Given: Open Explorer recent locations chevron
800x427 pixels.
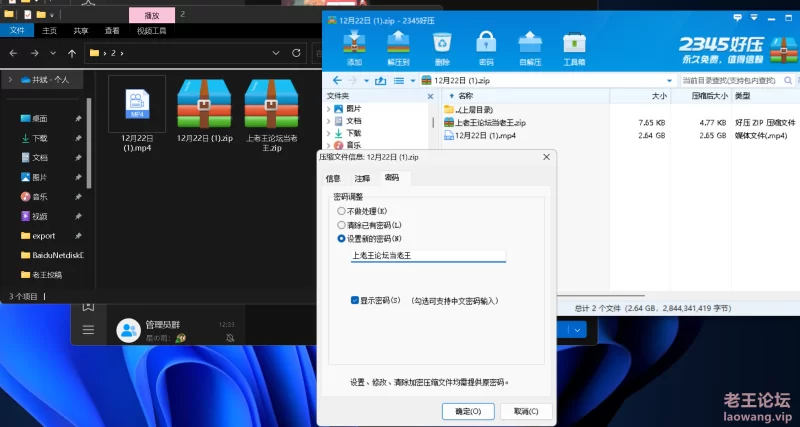Looking at the screenshot, I should click(x=53, y=53).
